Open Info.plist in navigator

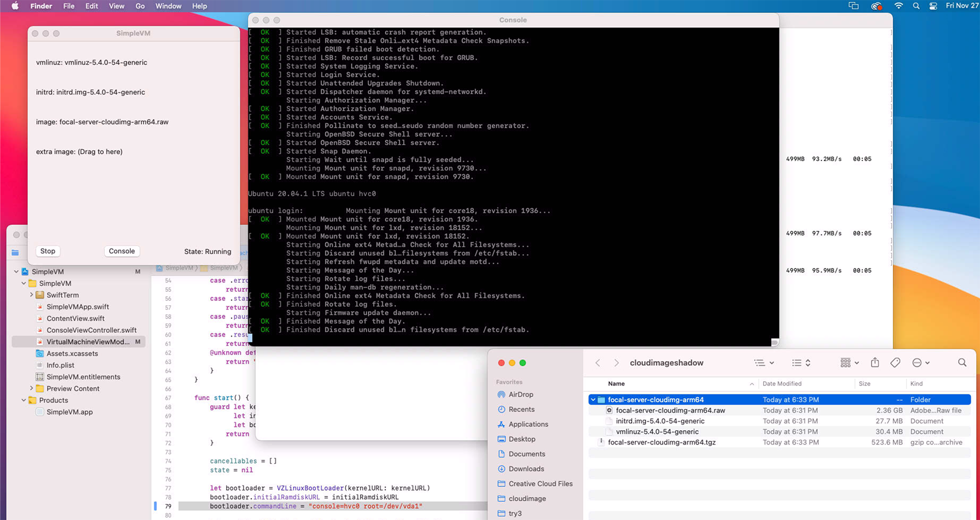pos(60,365)
